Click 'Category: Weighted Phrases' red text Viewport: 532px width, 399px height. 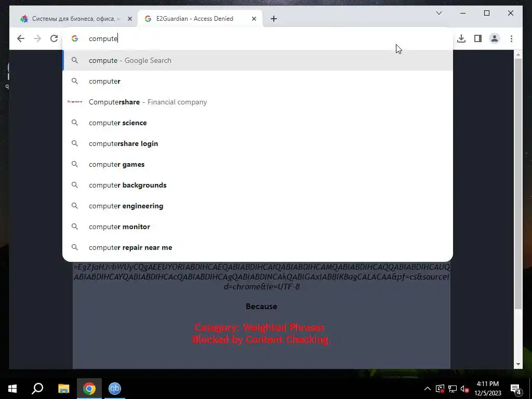[260, 327]
